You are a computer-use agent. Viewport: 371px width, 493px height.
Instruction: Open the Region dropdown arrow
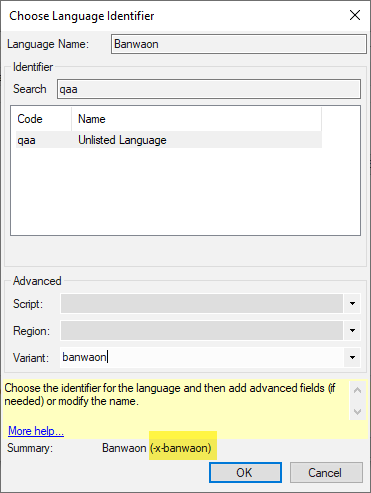352,330
